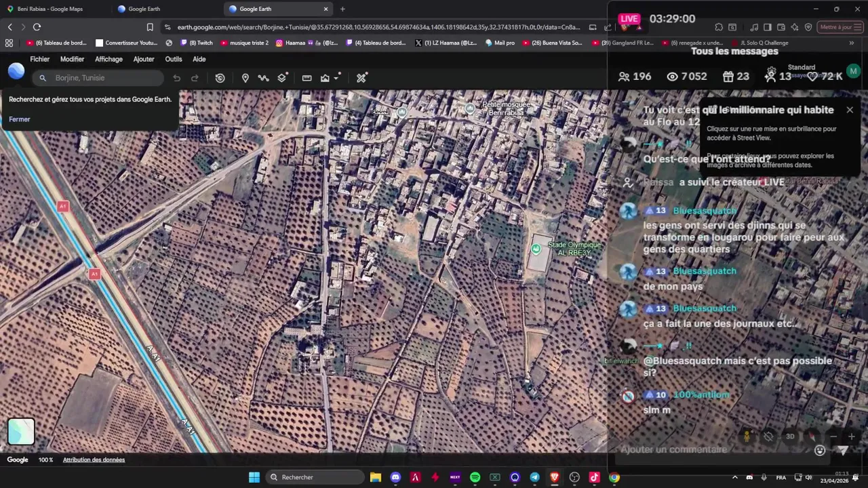Open the Modifier menu
This screenshot has height=488, width=868.
(x=72, y=59)
